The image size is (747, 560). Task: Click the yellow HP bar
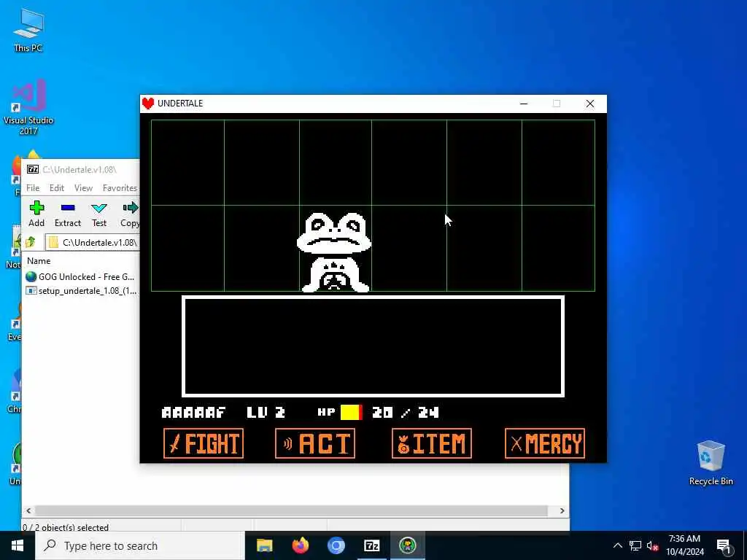tap(351, 413)
